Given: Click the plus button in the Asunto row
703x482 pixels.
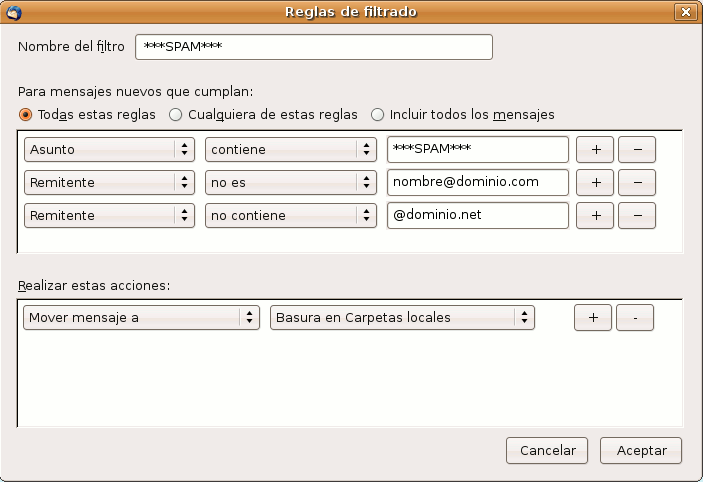Looking at the screenshot, I should [595, 150].
